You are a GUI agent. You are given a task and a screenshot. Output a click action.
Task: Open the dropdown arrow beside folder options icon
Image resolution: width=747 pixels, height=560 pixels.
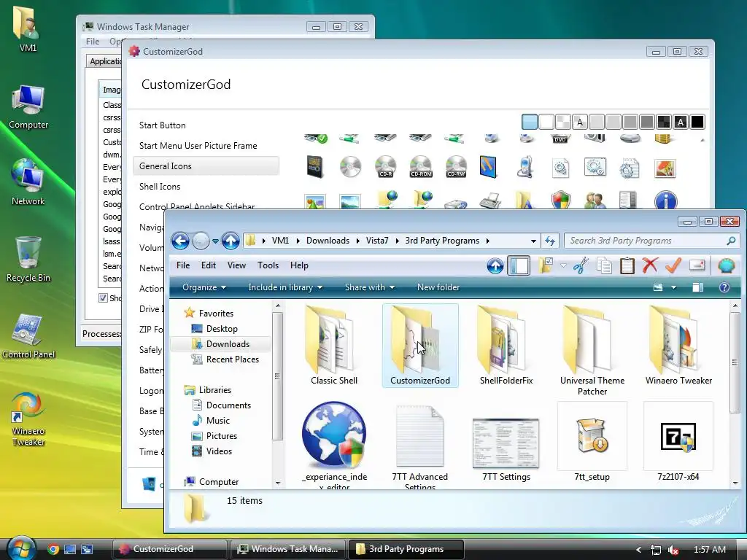pyautogui.click(x=563, y=265)
